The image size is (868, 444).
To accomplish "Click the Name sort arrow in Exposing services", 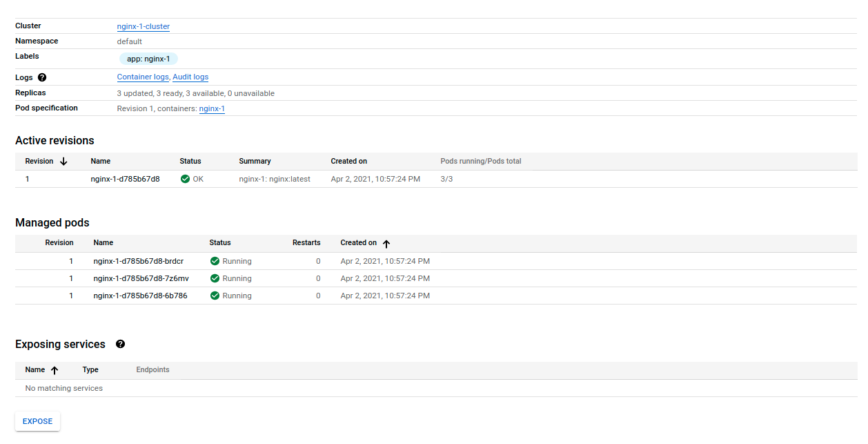I will pos(55,370).
